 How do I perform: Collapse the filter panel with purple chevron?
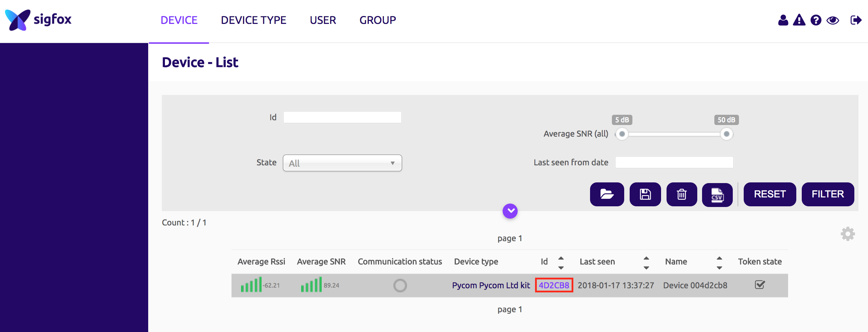pos(510,211)
